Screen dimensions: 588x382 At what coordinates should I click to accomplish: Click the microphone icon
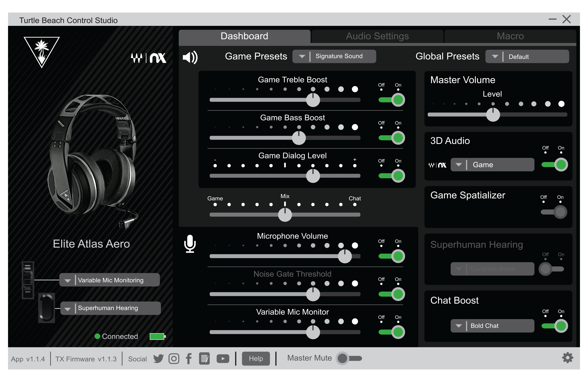190,244
